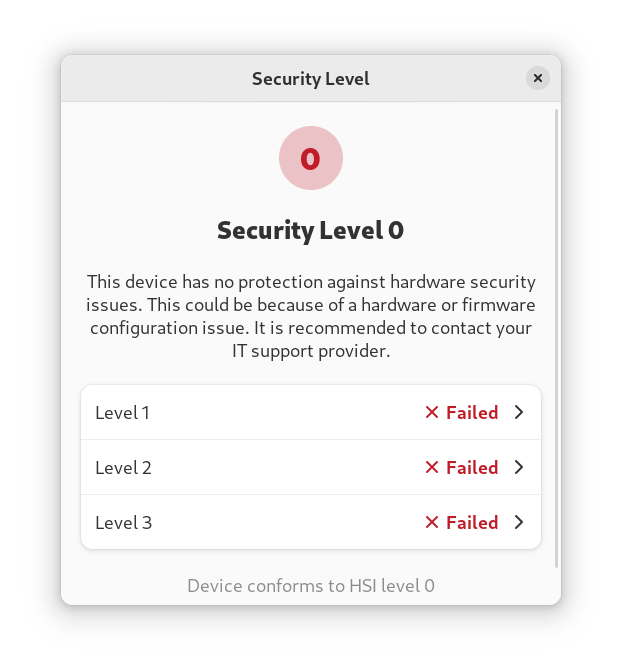Click the red X icon for Level 3

point(432,522)
